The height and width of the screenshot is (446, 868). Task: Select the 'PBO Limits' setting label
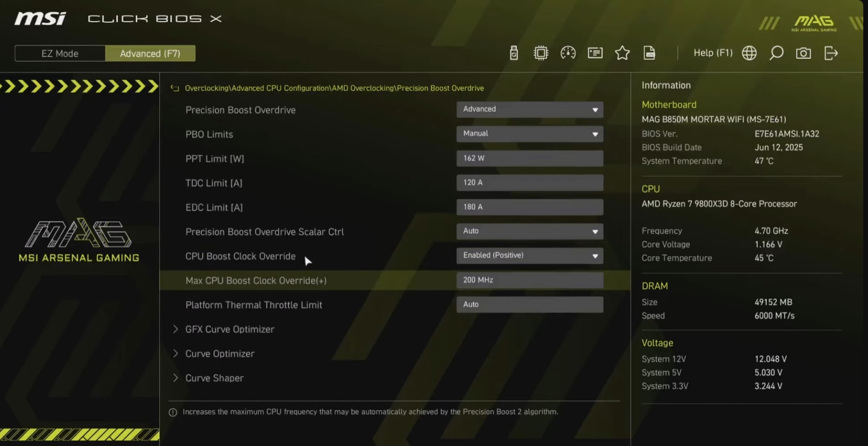pyautogui.click(x=209, y=135)
